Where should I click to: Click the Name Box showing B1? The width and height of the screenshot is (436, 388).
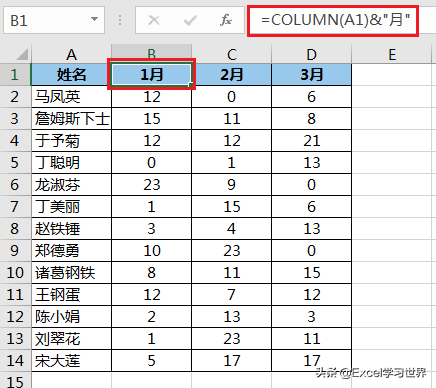coord(54,20)
